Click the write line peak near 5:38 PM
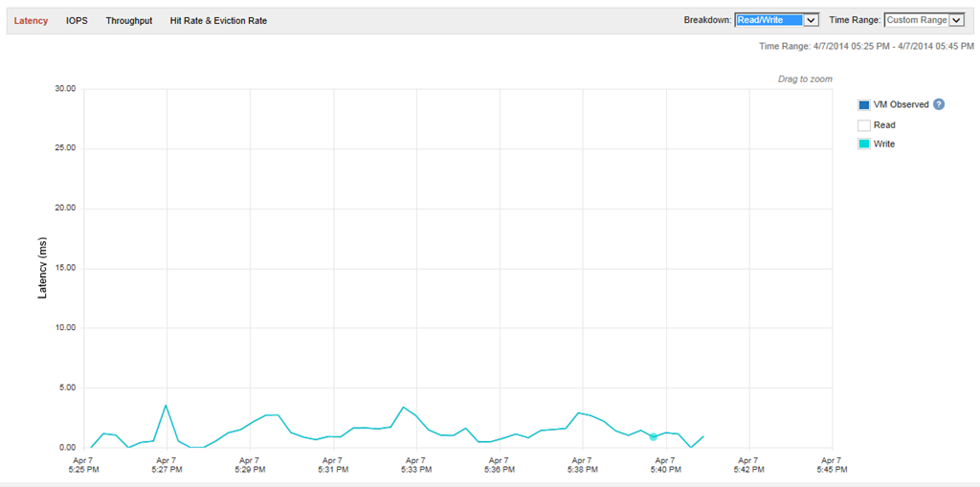Viewport: 980px width, 487px height. 579,413
